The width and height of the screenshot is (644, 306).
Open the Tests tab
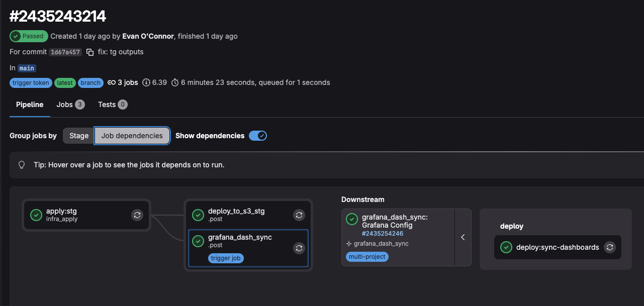tap(113, 105)
